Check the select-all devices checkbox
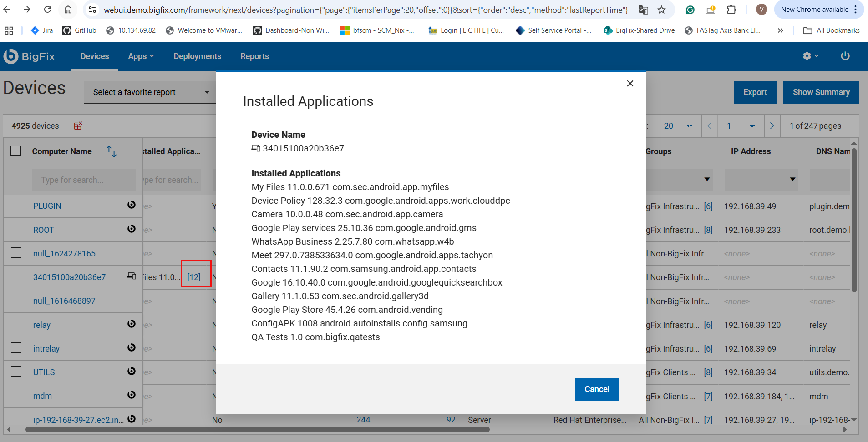The image size is (868, 442). 16,151
